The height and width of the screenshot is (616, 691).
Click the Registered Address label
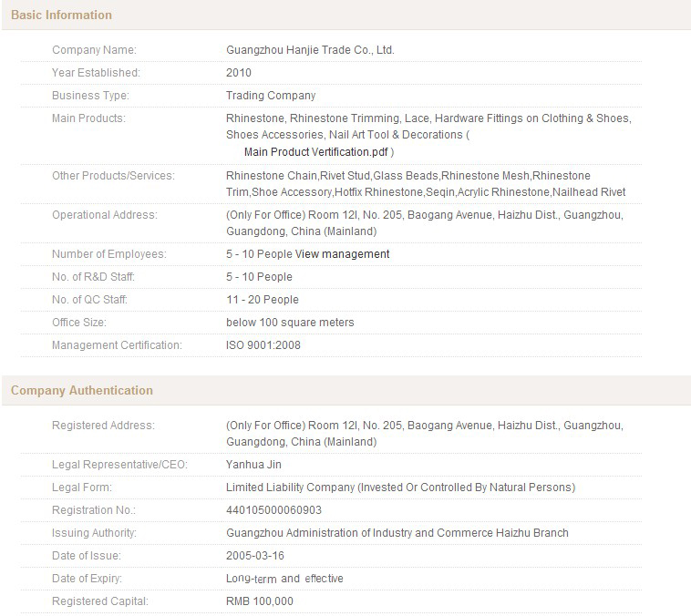(104, 426)
